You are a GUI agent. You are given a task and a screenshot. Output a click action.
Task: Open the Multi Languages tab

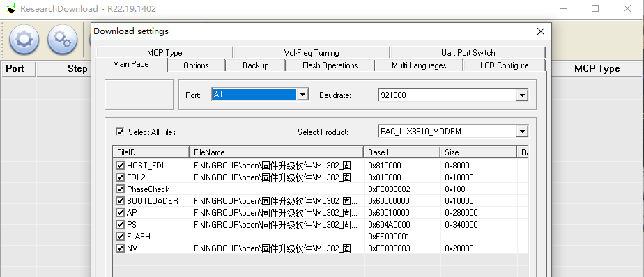[x=419, y=65]
